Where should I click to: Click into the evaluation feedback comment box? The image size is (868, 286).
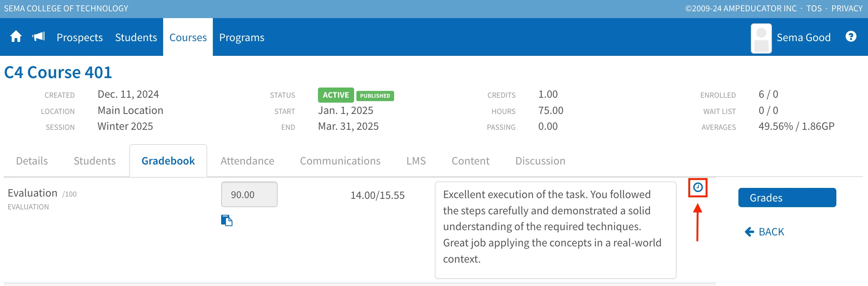[556, 230]
